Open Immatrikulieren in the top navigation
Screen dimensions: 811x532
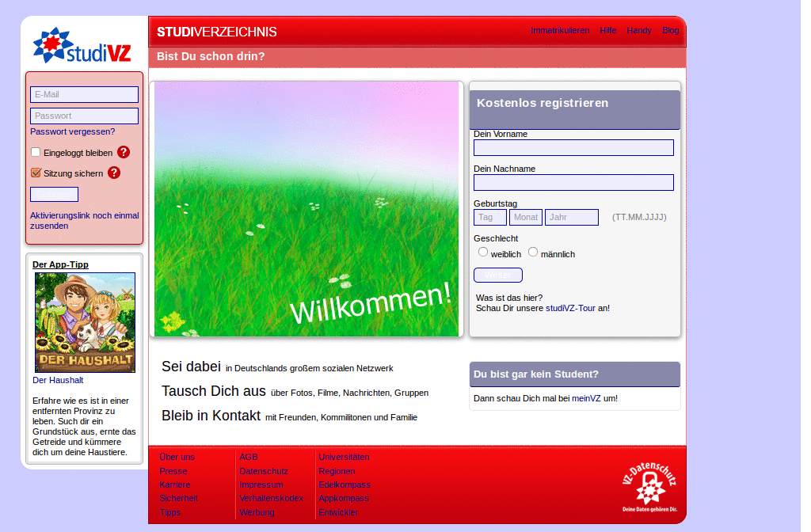coord(560,31)
